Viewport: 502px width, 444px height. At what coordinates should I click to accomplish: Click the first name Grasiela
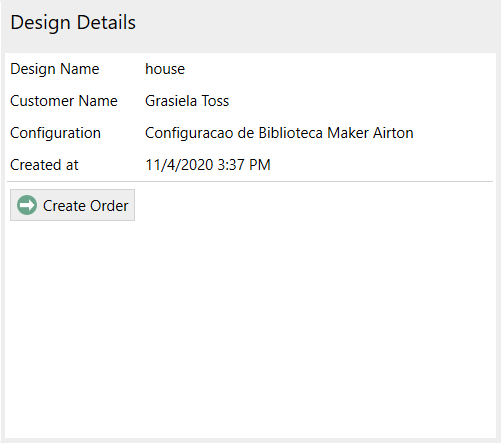(171, 101)
